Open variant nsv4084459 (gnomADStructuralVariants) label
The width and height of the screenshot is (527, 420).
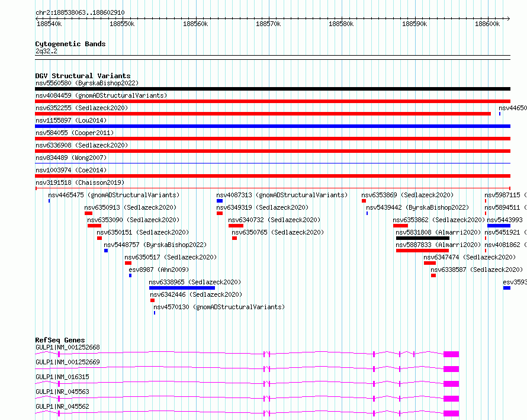pos(101,95)
